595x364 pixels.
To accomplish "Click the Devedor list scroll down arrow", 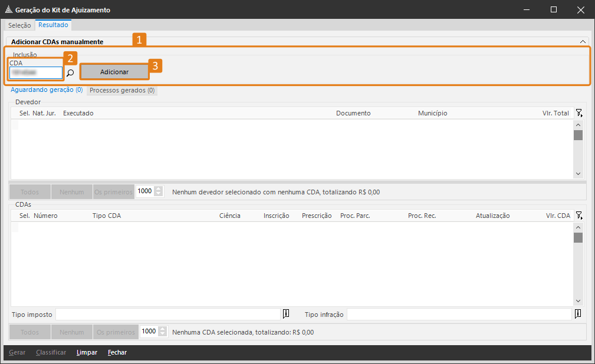I will point(578,174).
